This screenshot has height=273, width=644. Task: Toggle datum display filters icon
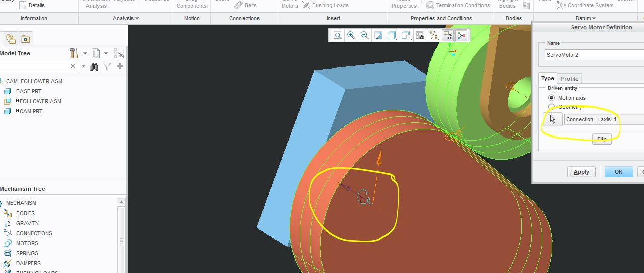434,35
